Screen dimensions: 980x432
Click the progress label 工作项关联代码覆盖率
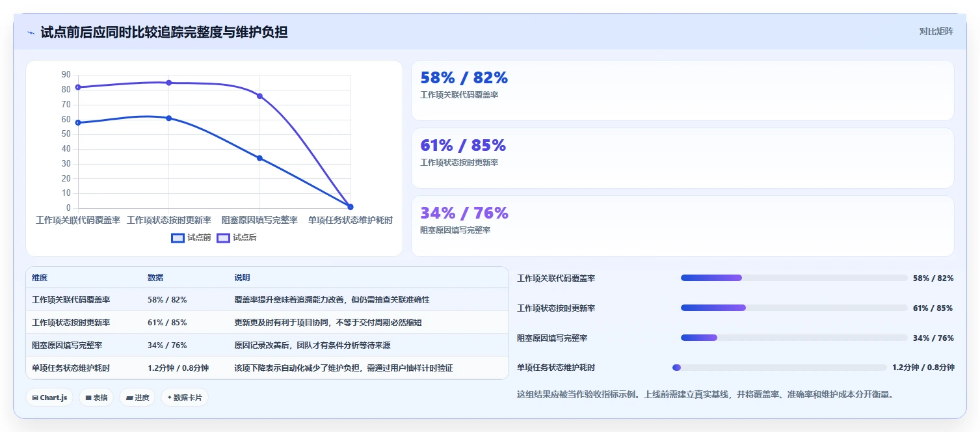click(556, 278)
